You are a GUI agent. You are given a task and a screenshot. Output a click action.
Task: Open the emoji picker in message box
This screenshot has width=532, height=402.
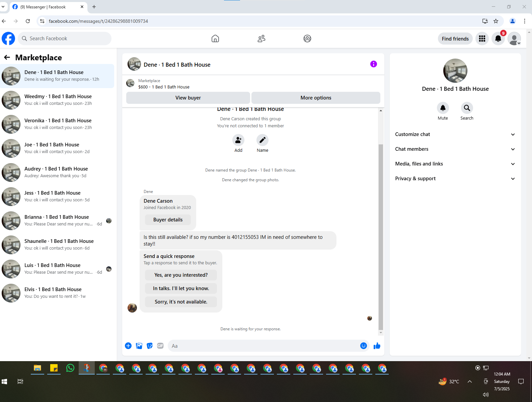[364, 346]
